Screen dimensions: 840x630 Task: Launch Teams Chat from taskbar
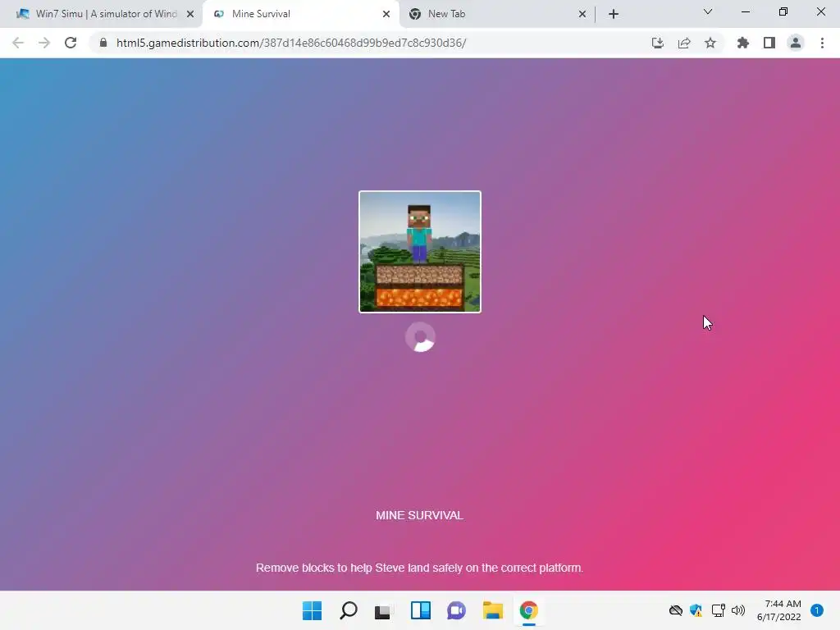click(x=456, y=610)
